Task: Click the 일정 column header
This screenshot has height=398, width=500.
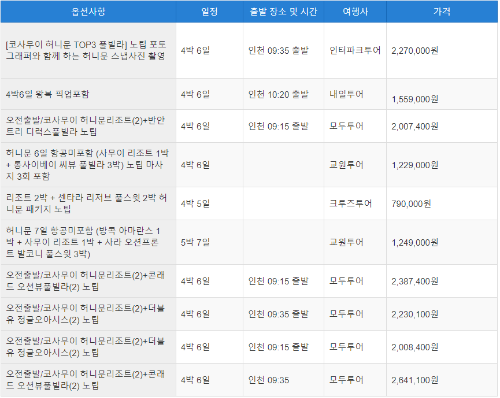Action: (x=210, y=12)
